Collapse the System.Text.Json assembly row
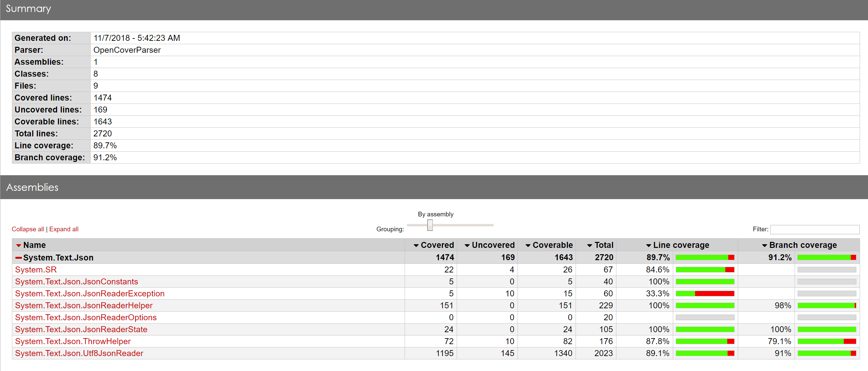Screen dimensions: 868x371 pyautogui.click(x=19, y=258)
